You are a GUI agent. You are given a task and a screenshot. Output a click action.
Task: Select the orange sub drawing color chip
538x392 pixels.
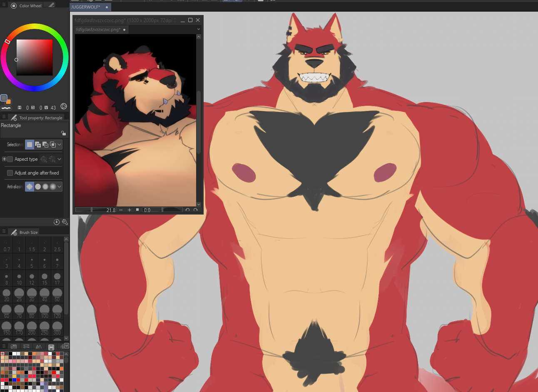(8, 102)
